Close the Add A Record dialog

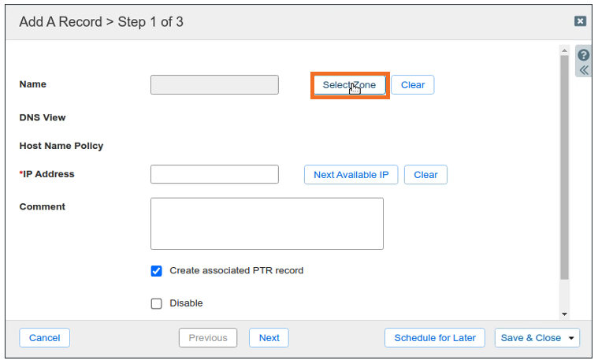580,22
